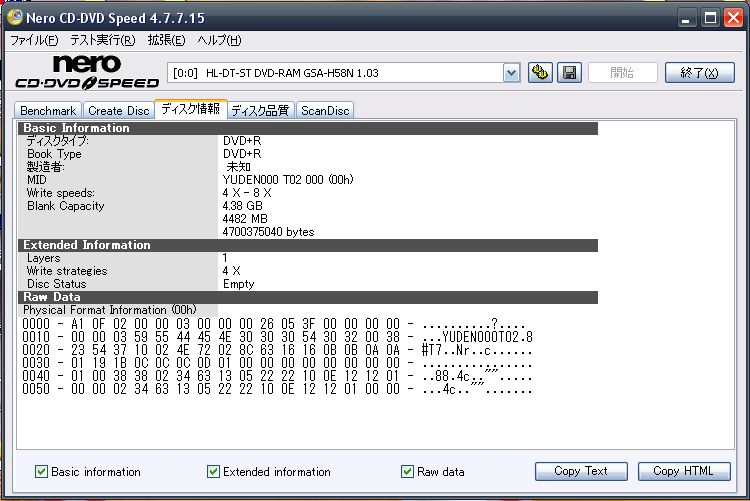Screen dimensions: 750x501
Task: Open the ファイル(F) menu
Action: [34, 40]
